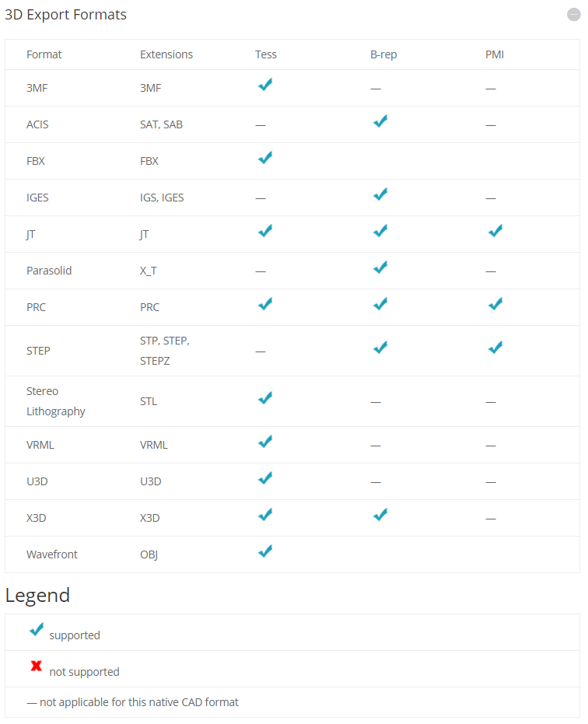
Task: Click the B-rep column header
Action: click(x=384, y=54)
